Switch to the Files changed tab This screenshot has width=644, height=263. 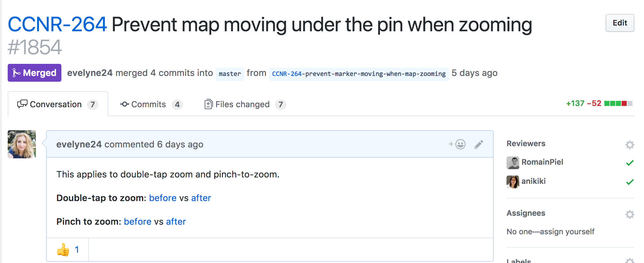pyautogui.click(x=245, y=104)
